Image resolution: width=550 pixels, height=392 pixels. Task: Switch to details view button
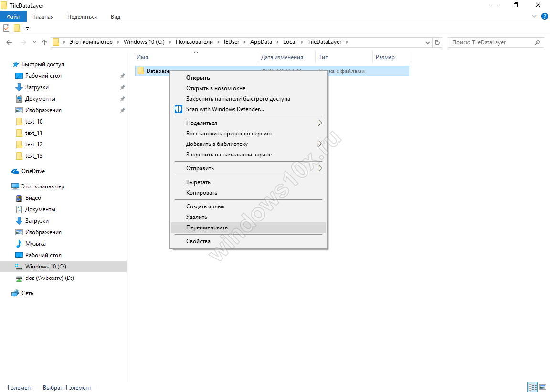(532, 387)
